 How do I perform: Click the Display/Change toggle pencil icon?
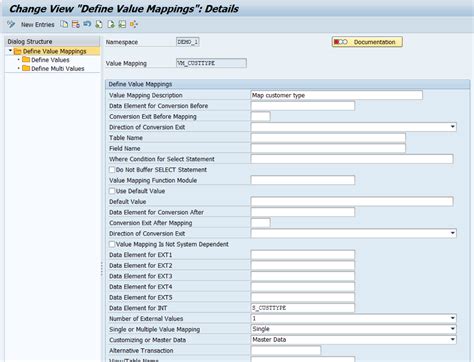pyautogui.click(x=11, y=24)
